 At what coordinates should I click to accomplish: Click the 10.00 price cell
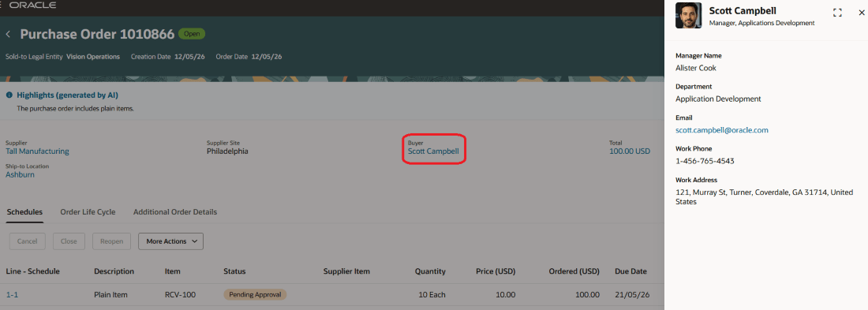tap(506, 295)
